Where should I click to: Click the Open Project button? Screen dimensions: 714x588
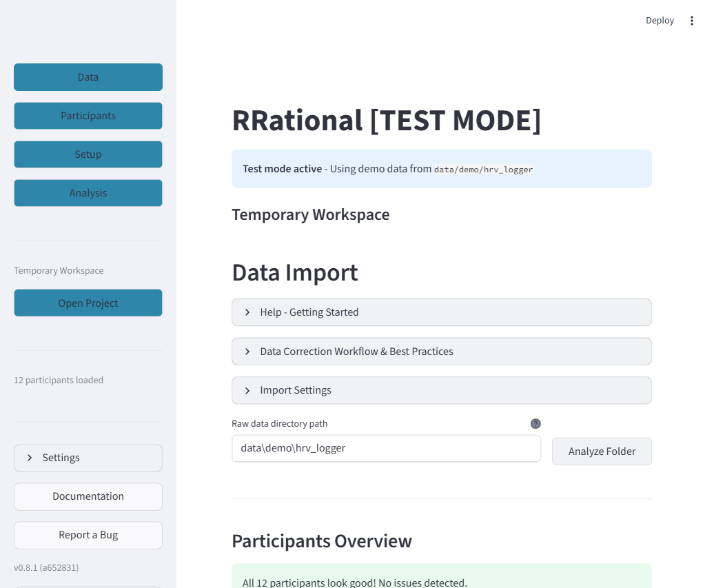[x=88, y=303]
